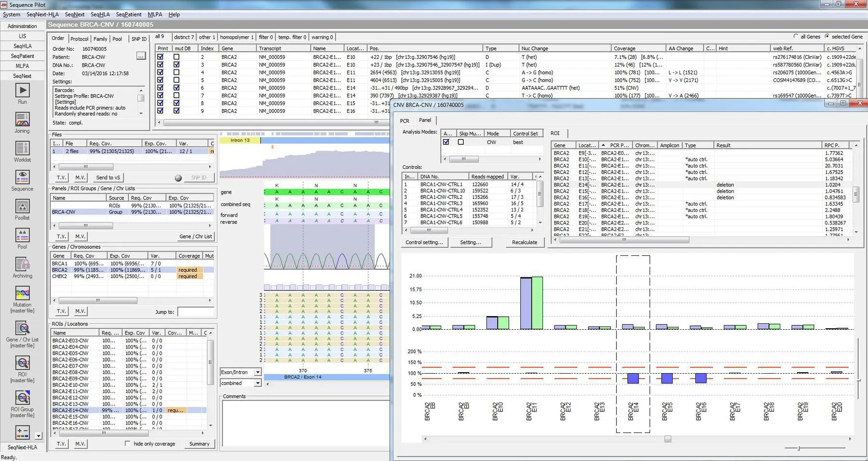
Task: Click the Jump to input field
Action: pos(195,312)
